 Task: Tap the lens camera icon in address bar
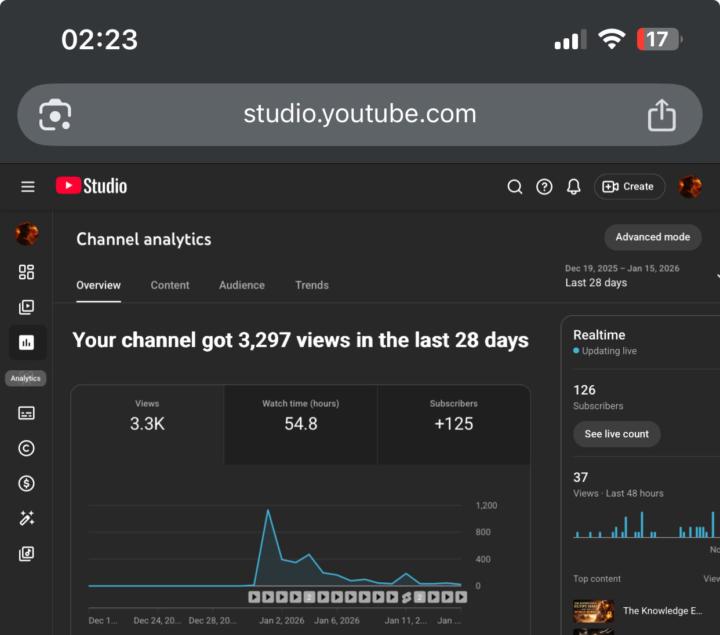coord(55,115)
